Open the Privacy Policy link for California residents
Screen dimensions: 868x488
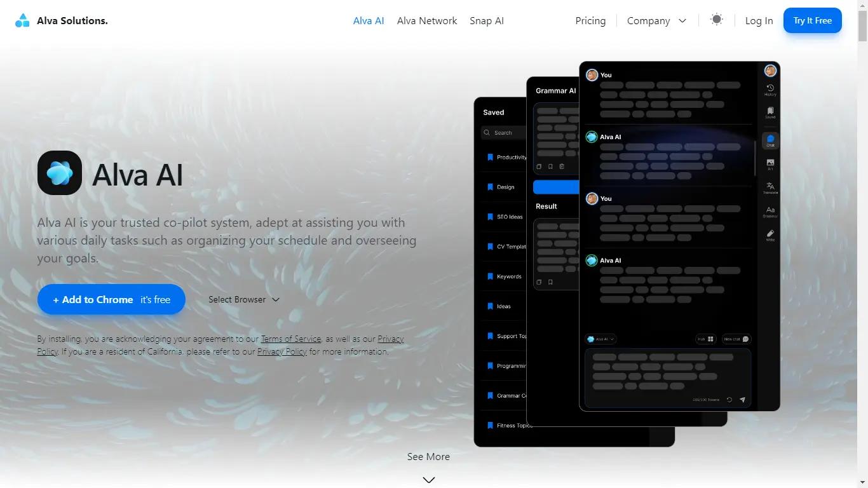tap(282, 351)
